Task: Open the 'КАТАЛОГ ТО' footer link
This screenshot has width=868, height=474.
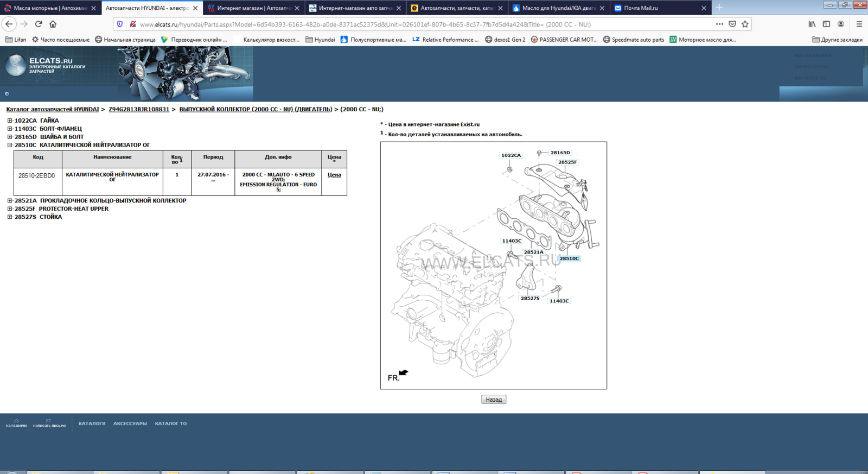Action: pyautogui.click(x=171, y=424)
